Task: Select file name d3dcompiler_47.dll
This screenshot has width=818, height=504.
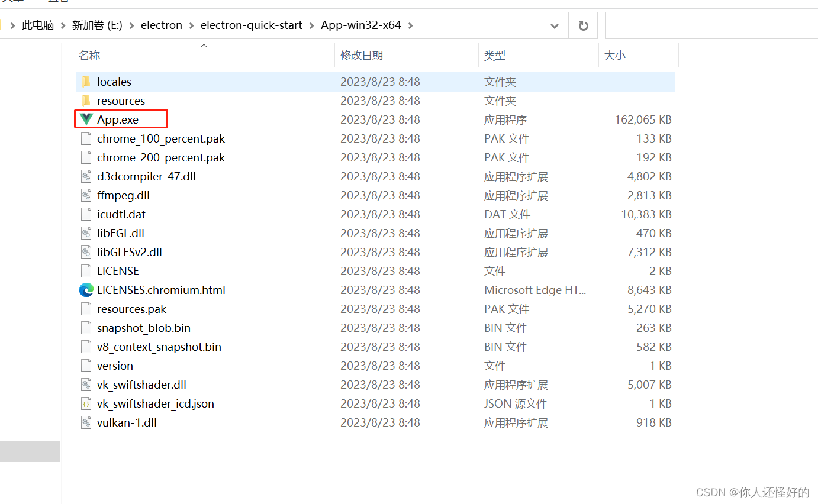Action: pyautogui.click(x=146, y=176)
